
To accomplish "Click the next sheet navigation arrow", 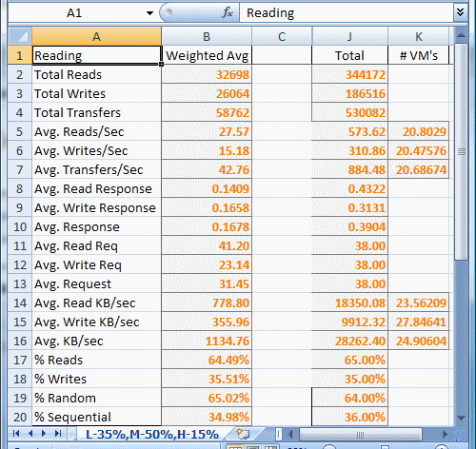I will pos(44,434).
